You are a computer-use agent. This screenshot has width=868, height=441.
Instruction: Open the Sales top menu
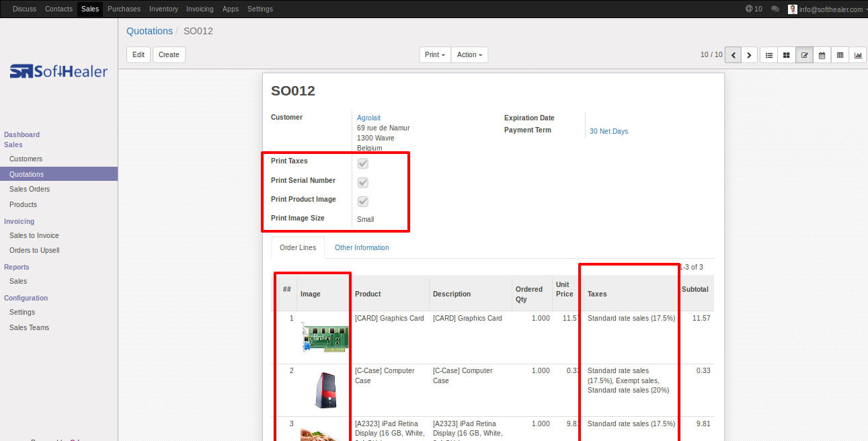90,9
